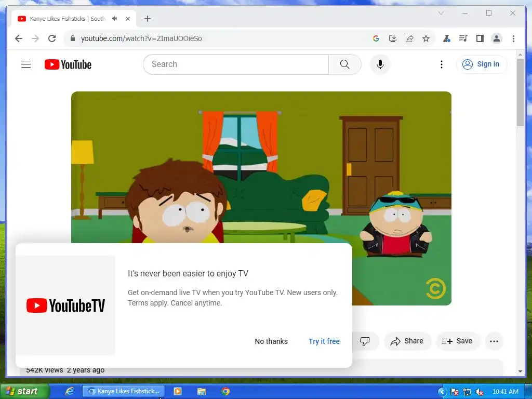Open Chrome Labs flask icon
Screen dimensions: 532x399
(x=446, y=38)
